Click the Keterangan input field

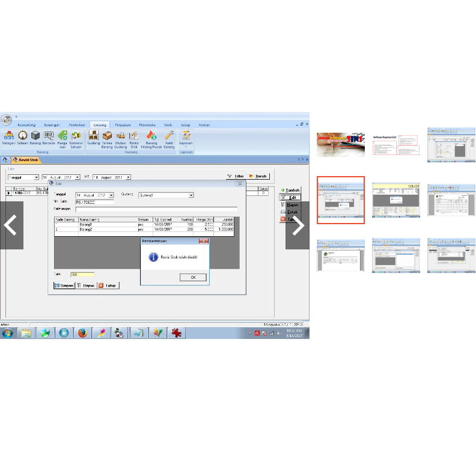156,209
